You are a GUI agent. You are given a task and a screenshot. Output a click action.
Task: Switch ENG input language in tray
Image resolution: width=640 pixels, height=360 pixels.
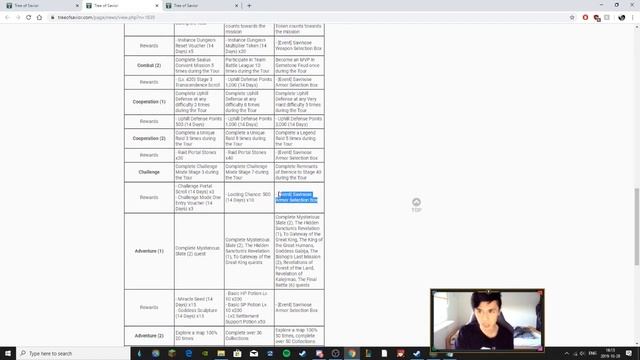coord(593,353)
